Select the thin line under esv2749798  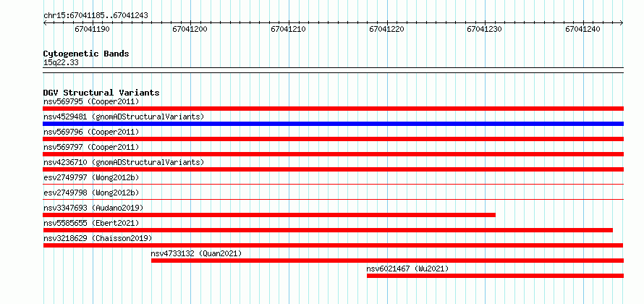(333, 199)
